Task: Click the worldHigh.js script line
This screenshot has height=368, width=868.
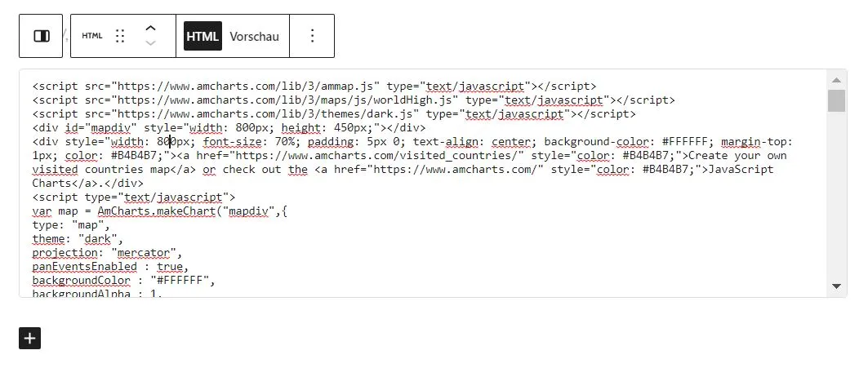Action: point(354,100)
